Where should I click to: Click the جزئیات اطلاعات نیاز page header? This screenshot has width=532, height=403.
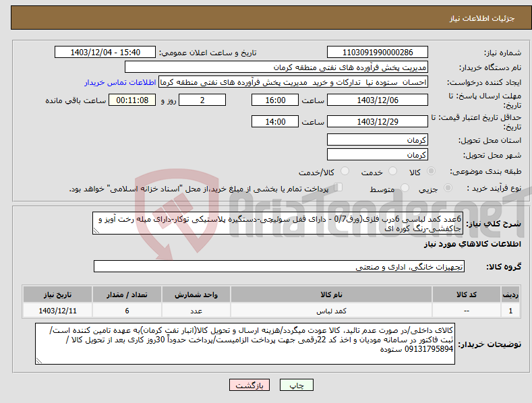(x=482, y=18)
